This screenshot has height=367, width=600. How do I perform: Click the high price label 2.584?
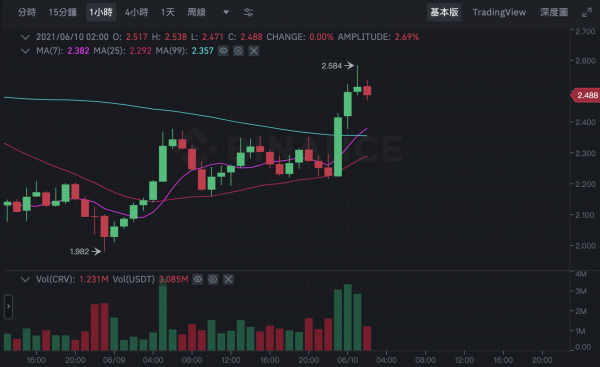331,66
